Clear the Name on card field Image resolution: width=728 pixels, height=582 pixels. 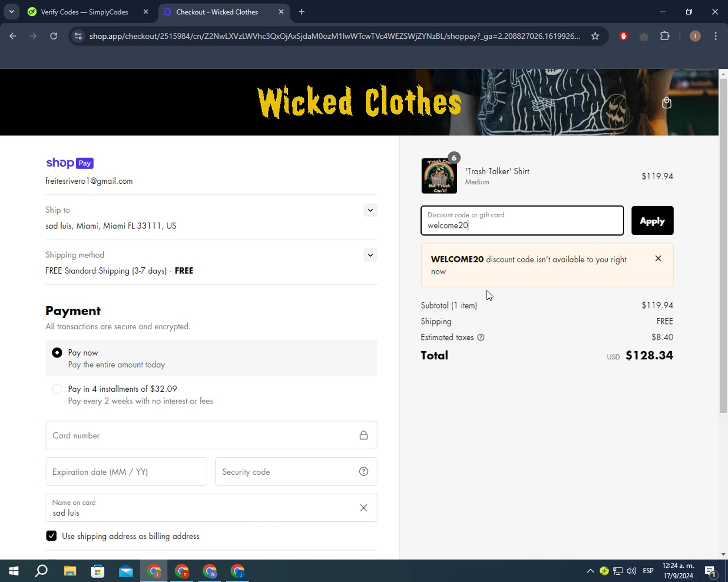(364, 508)
